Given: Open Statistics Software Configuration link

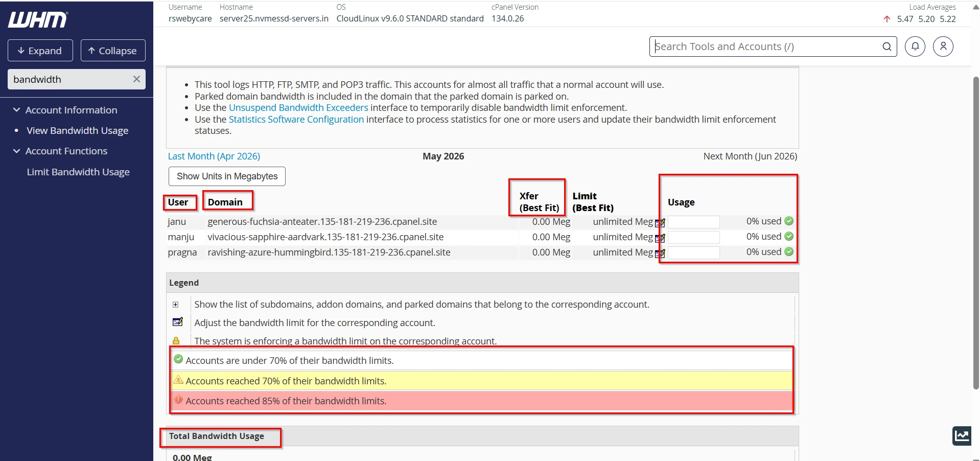Looking at the screenshot, I should (296, 120).
